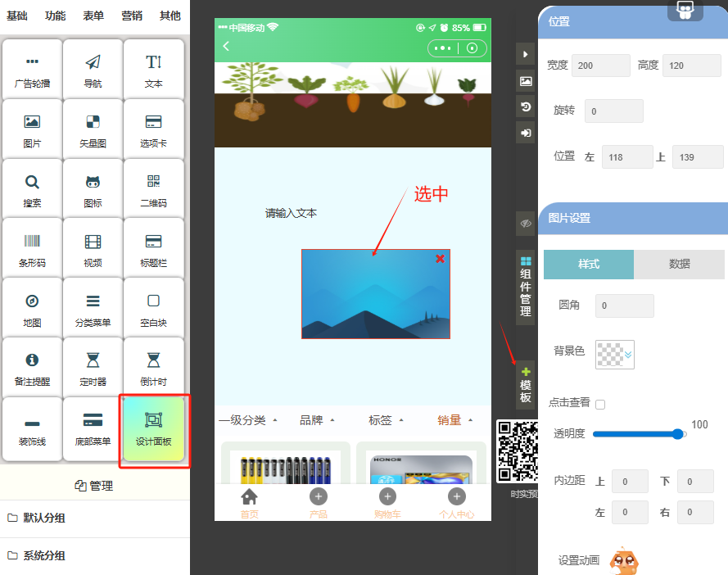The image size is (728, 575).
Task: Expand the 默认分组 folder group
Action: (x=44, y=518)
